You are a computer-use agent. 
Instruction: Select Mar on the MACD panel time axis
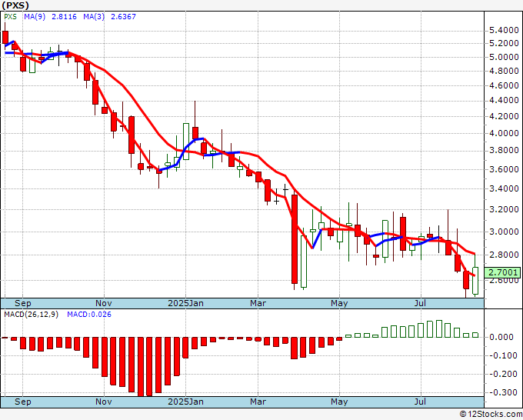coord(258,402)
